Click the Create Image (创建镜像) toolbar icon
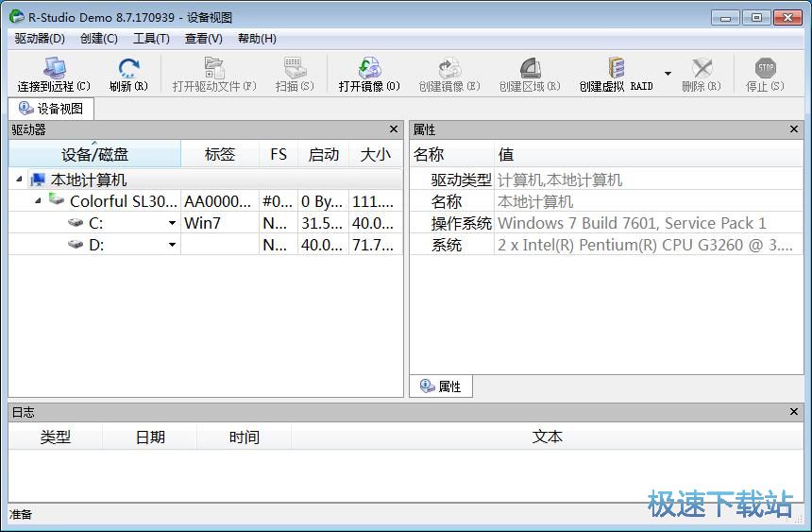812x532 pixels. coord(449,68)
